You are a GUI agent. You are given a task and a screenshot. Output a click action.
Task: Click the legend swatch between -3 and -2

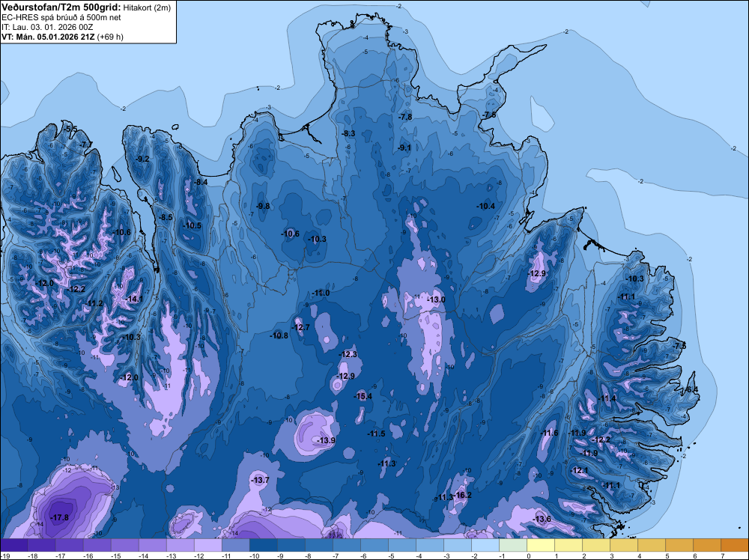[458, 545]
